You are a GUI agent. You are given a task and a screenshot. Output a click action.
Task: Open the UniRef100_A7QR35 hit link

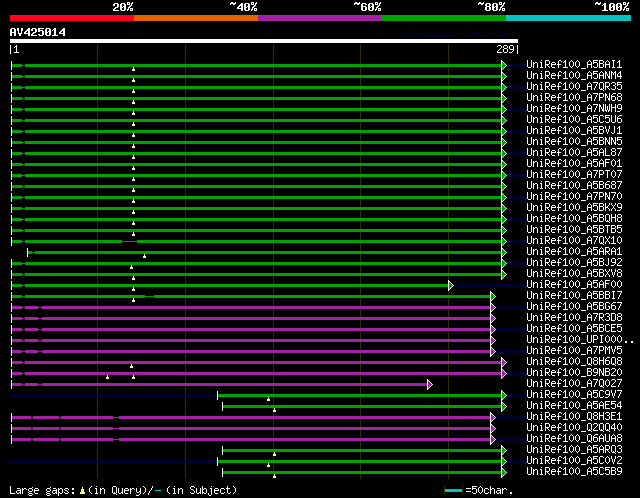[574, 87]
